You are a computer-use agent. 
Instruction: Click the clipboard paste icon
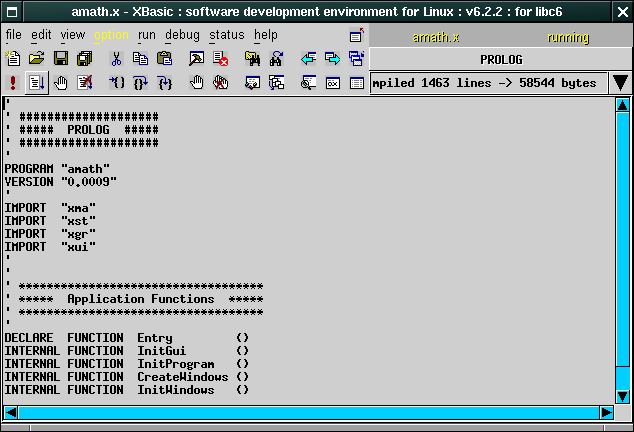(163, 59)
